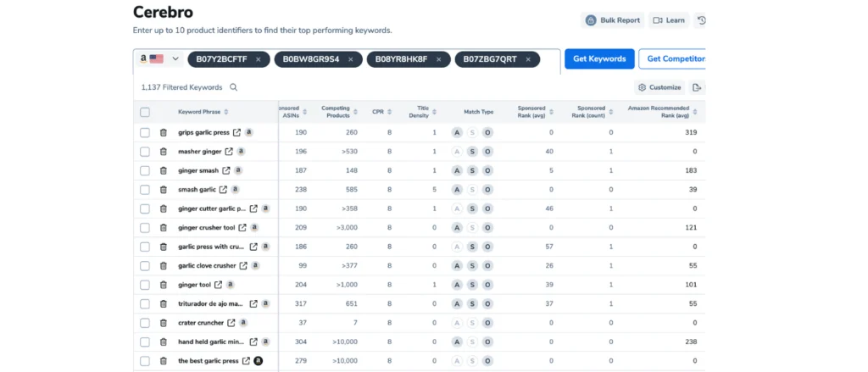The width and height of the screenshot is (868, 372).
Task: Click the Match Type column header
Action: (478, 112)
